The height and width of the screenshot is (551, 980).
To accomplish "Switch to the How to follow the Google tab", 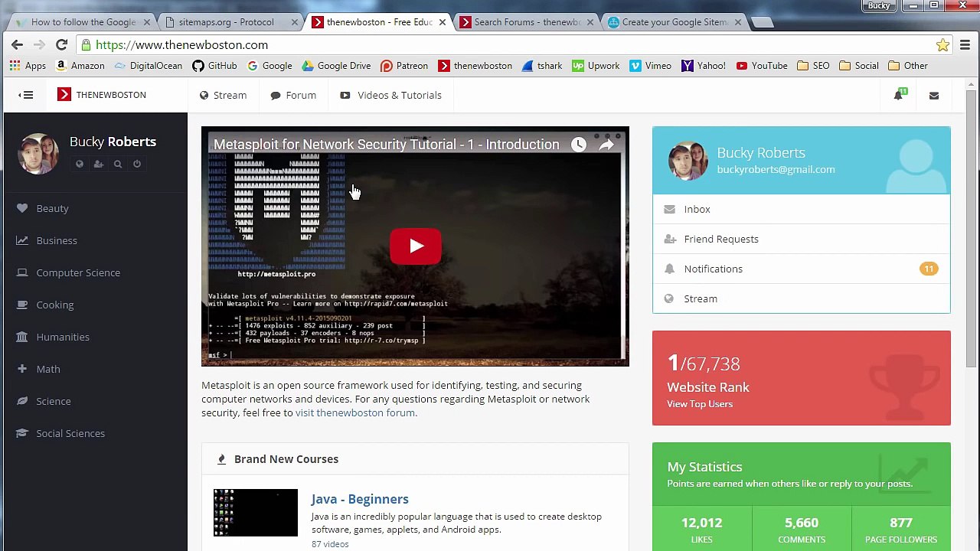I will click(83, 22).
